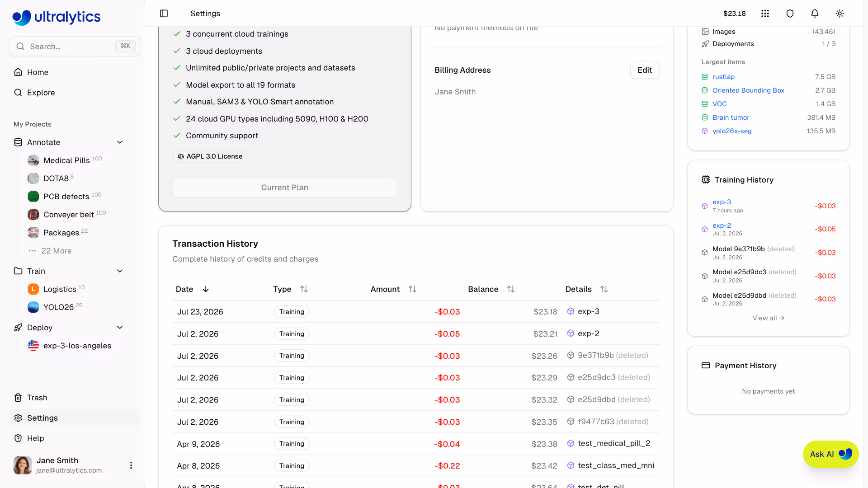The height and width of the screenshot is (488, 868).
Task: Open Packages dataset icon
Action: 33,233
